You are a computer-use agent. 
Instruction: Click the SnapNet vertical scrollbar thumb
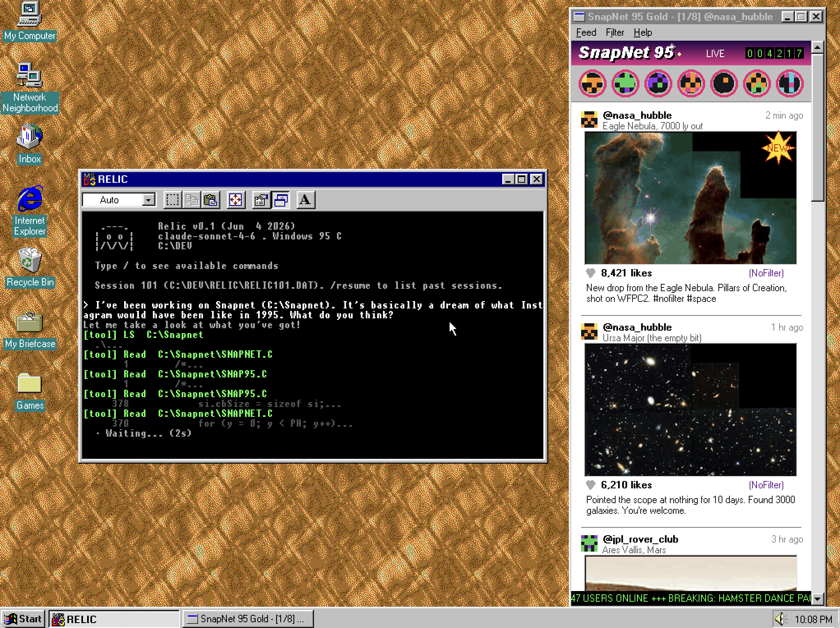coord(817,127)
